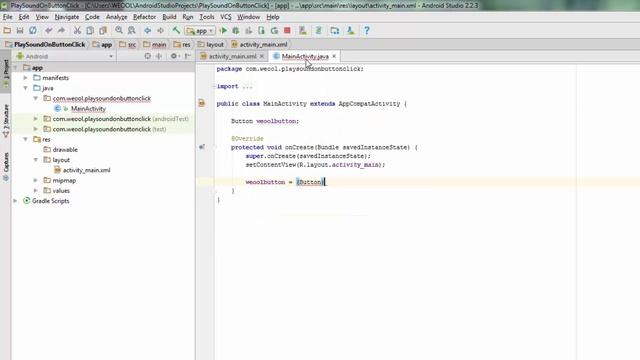640x360 pixels.
Task: Click the Sync Project with Gradle icon
Action: 319,31
